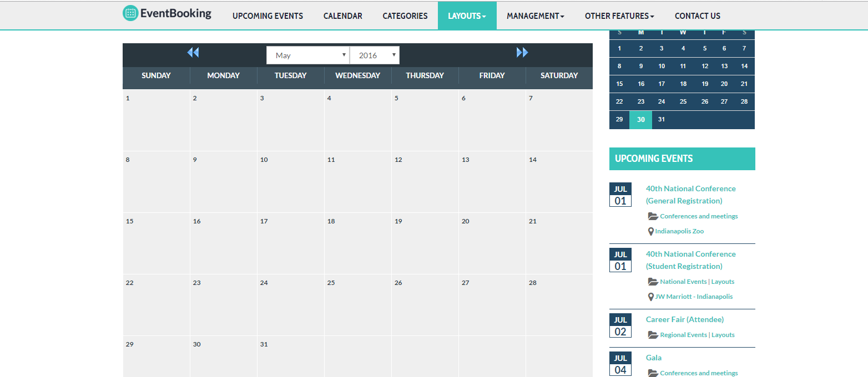Select day 30 in the mini calendar
This screenshot has width=868, height=377.
(x=640, y=119)
